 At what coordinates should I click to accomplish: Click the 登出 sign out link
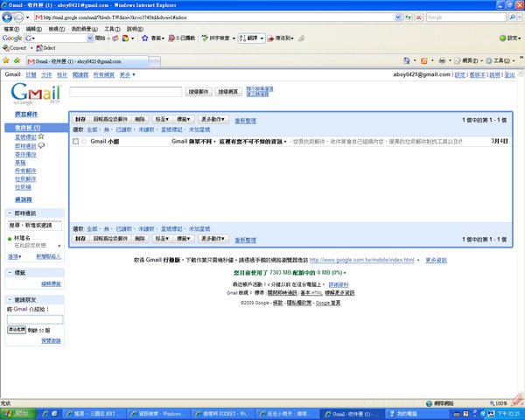tap(509, 75)
